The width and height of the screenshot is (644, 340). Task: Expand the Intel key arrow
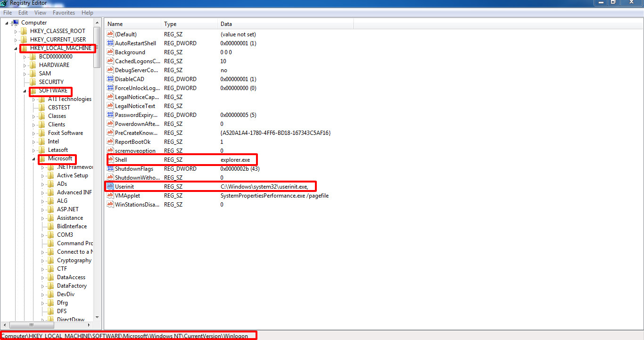click(33, 142)
